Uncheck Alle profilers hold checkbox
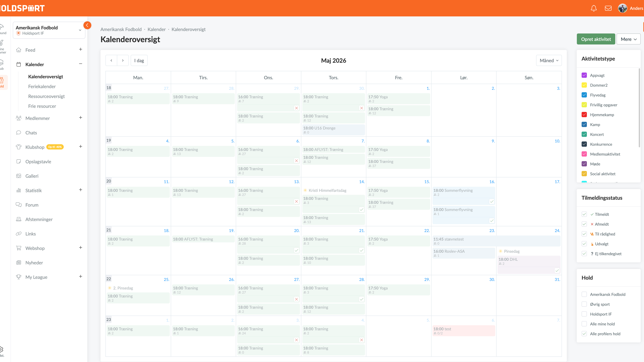The width and height of the screenshot is (644, 362). click(584, 334)
